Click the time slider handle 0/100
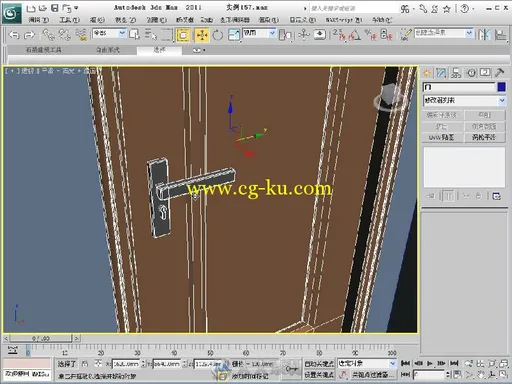 [41, 339]
